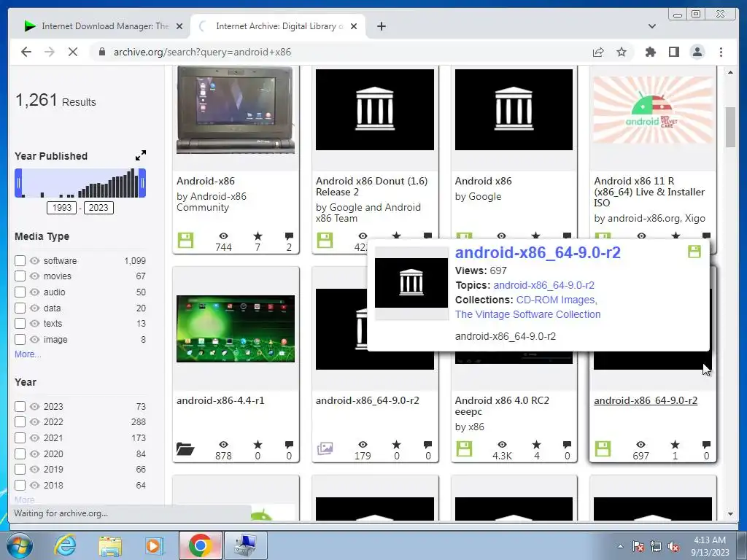Show only software using eye icon

34,260
